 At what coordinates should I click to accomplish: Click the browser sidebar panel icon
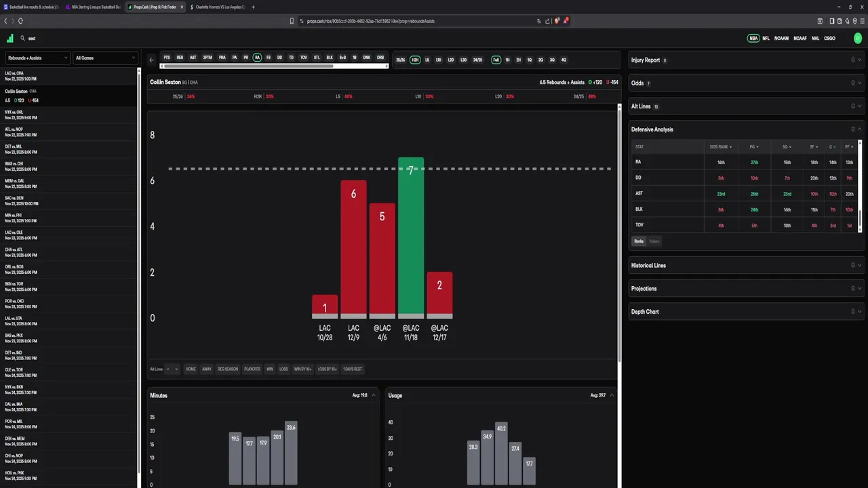(832, 21)
